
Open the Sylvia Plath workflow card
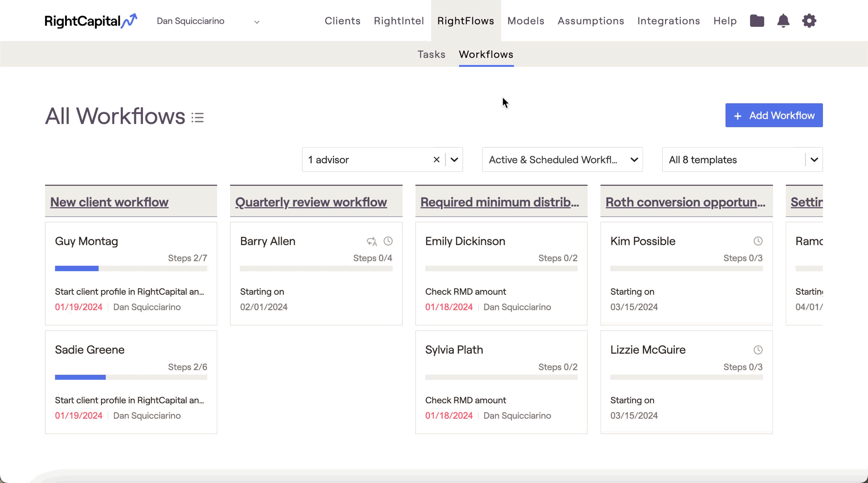[501, 382]
